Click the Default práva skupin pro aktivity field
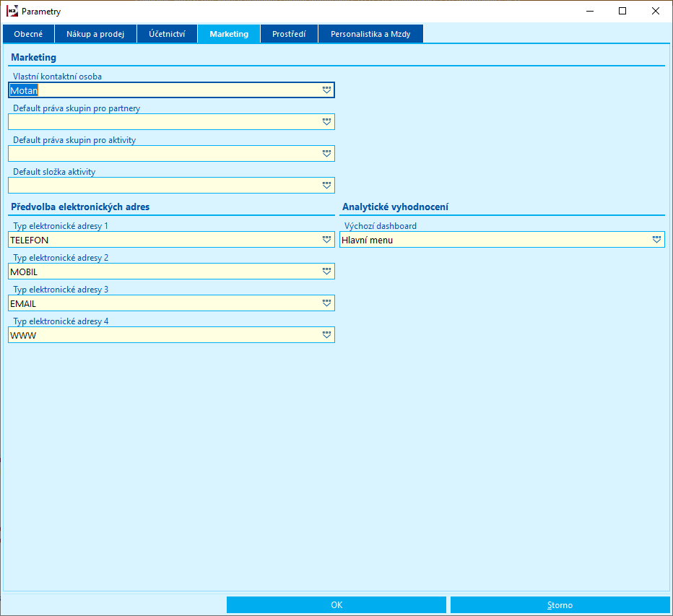The width and height of the screenshot is (673, 616). click(x=171, y=154)
